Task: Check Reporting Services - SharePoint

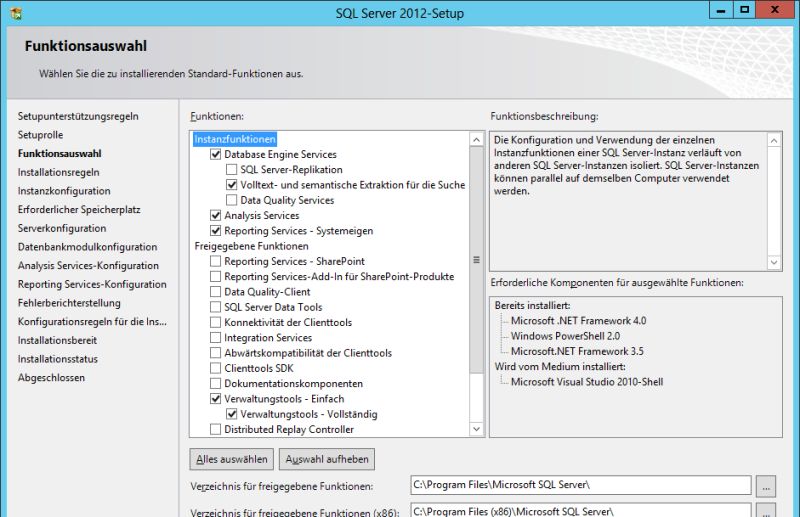Action: (215, 261)
